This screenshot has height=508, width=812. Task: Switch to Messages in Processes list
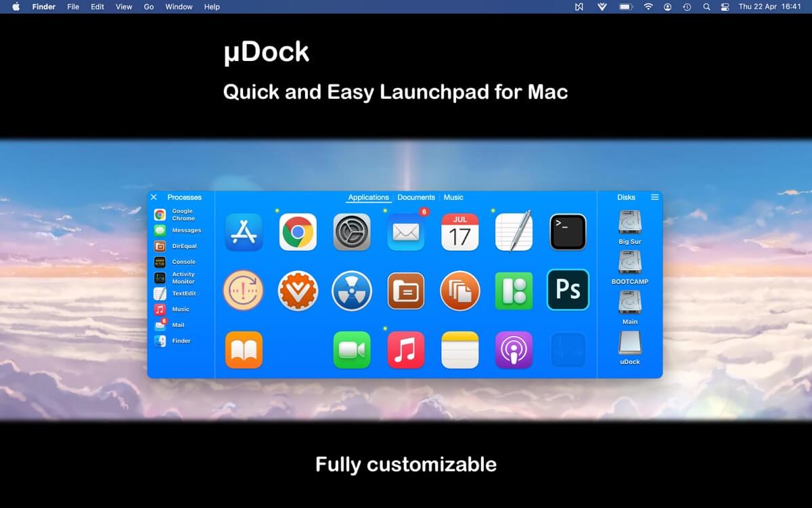click(177, 230)
